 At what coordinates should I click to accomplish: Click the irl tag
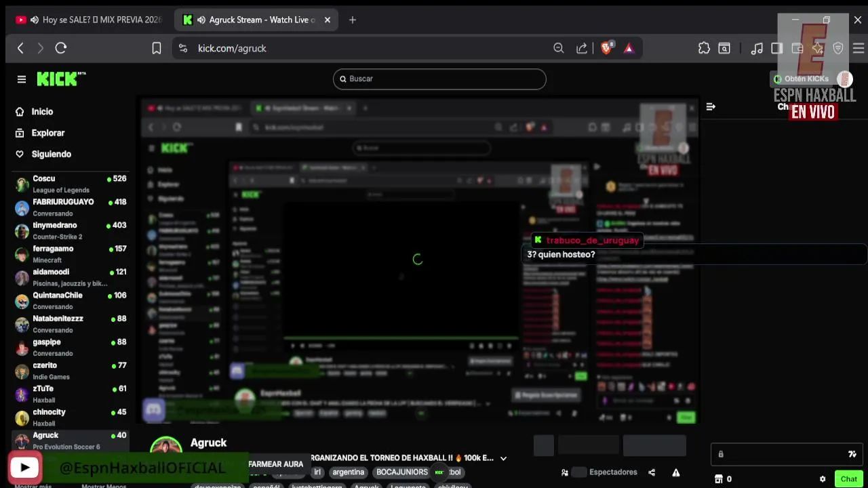coord(317,472)
